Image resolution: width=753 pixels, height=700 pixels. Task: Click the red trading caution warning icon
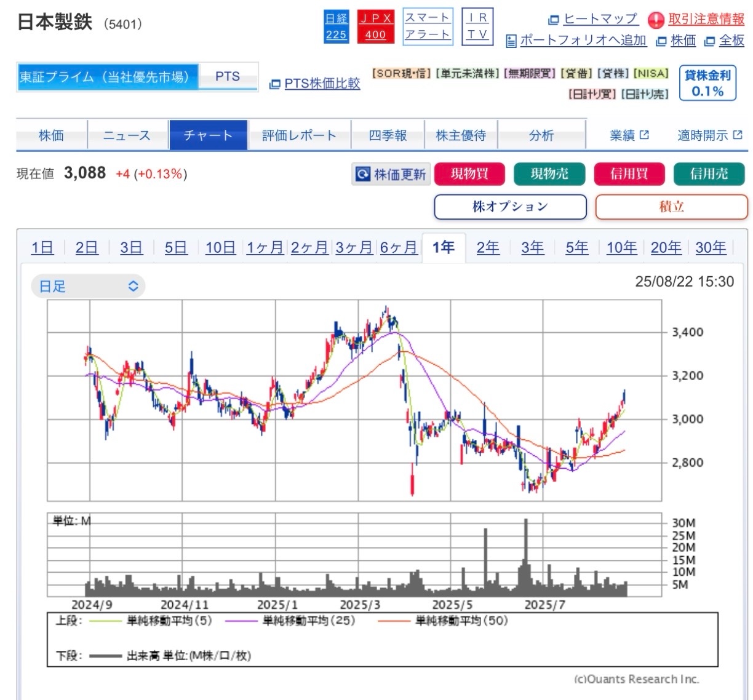[656, 20]
